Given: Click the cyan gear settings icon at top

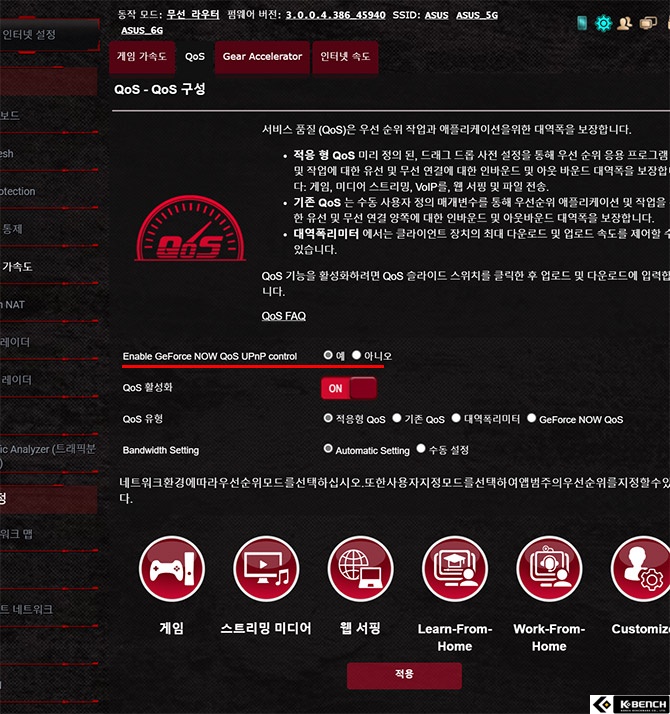Looking at the screenshot, I should tap(604, 23).
